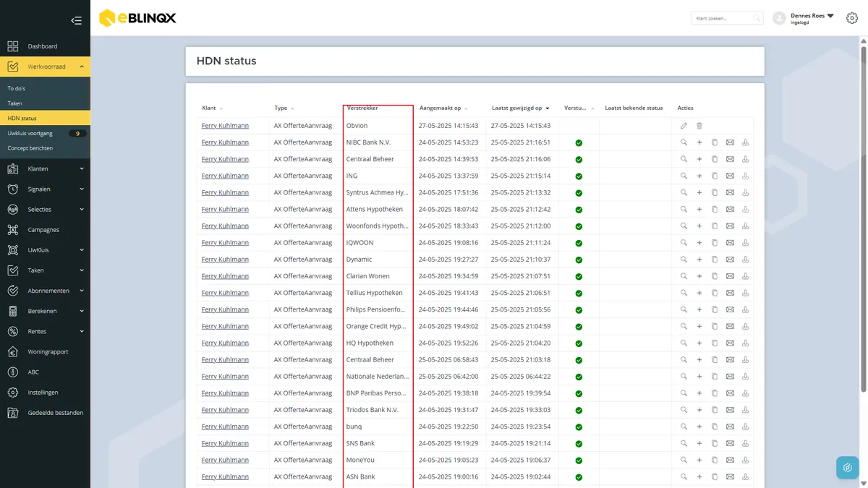
Task: Click the download icon in the IQWOON row
Action: [x=746, y=242]
